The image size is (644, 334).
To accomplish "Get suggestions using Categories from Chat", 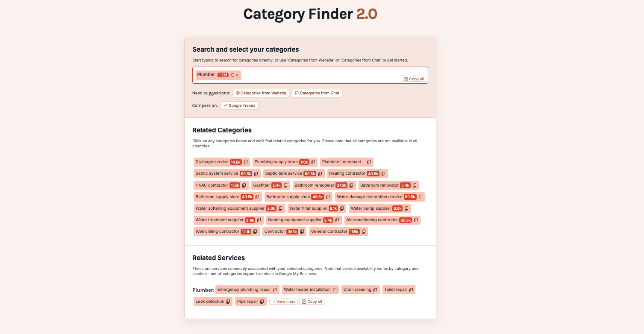I will point(317,93).
